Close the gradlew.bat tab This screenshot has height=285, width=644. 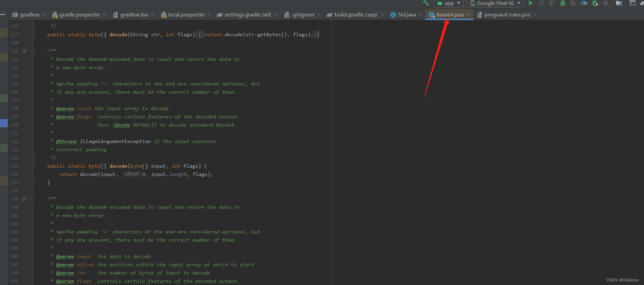point(152,14)
